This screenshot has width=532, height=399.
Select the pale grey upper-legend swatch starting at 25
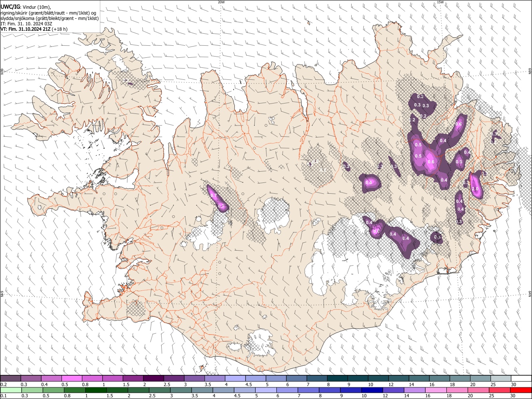(x=500, y=379)
